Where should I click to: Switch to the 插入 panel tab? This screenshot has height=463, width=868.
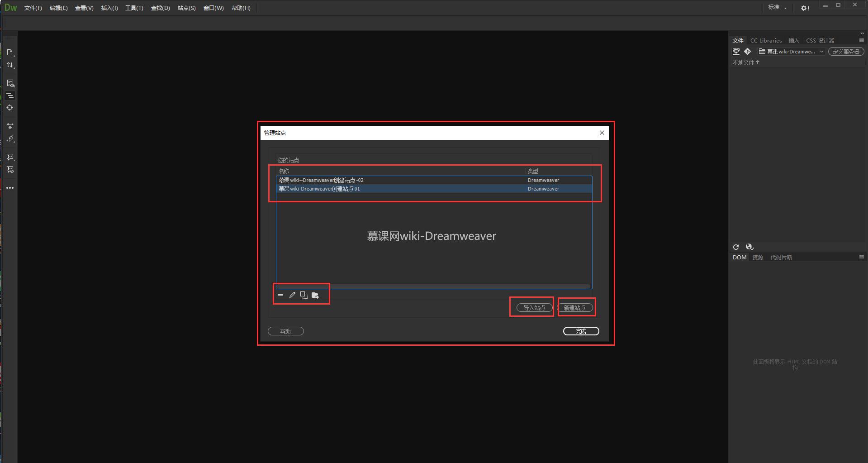pyautogui.click(x=794, y=41)
